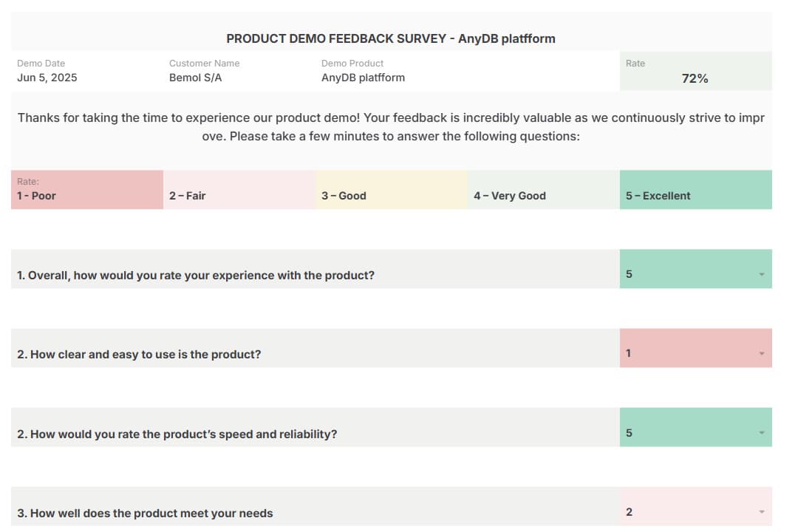Click the dropdown arrow for overall experience rating

[x=761, y=275]
